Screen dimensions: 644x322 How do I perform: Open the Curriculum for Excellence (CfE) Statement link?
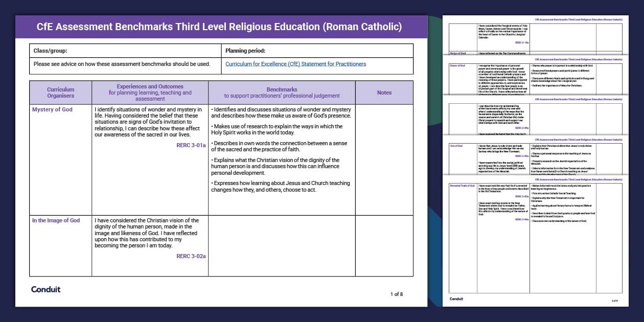[x=296, y=64]
